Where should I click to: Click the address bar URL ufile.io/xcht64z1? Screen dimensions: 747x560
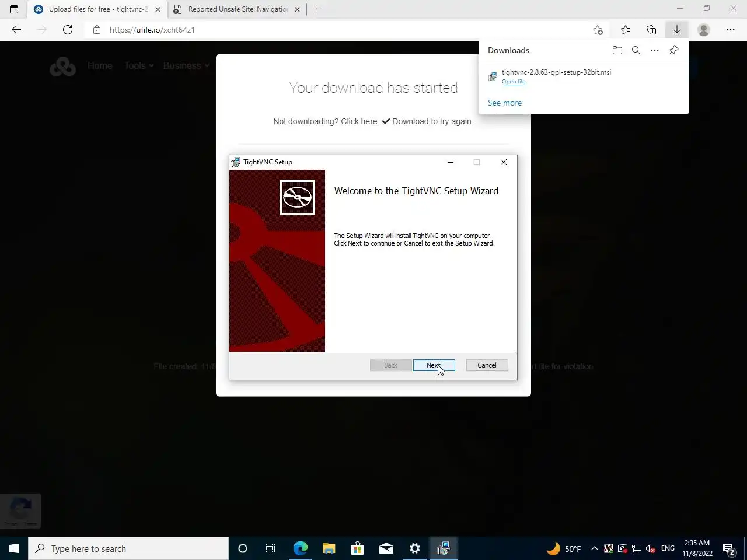[x=152, y=30]
